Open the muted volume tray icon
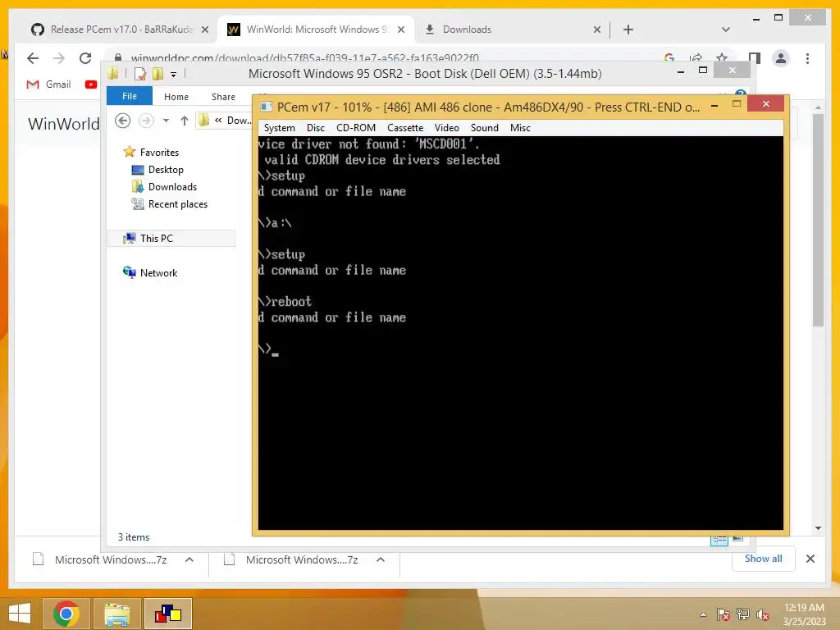This screenshot has width=840, height=630. point(763,614)
